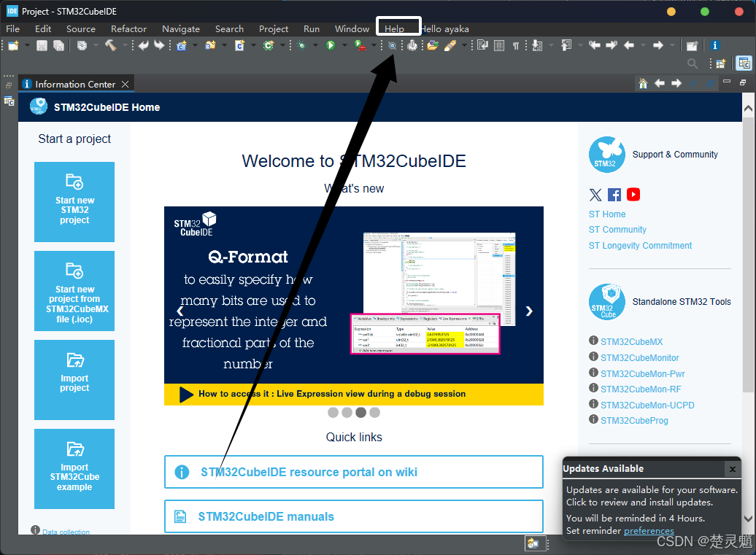Click the Save floppy disk icon

(x=42, y=45)
